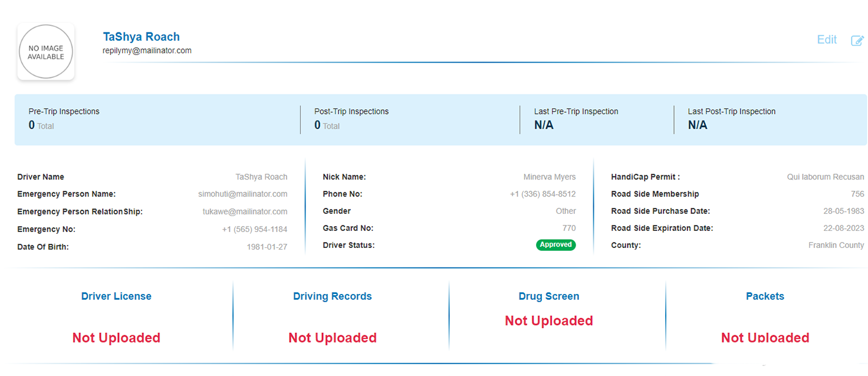This screenshot has height=376, width=868.
Task: Click Not Uploaded under Driver License
Action: [x=116, y=338]
